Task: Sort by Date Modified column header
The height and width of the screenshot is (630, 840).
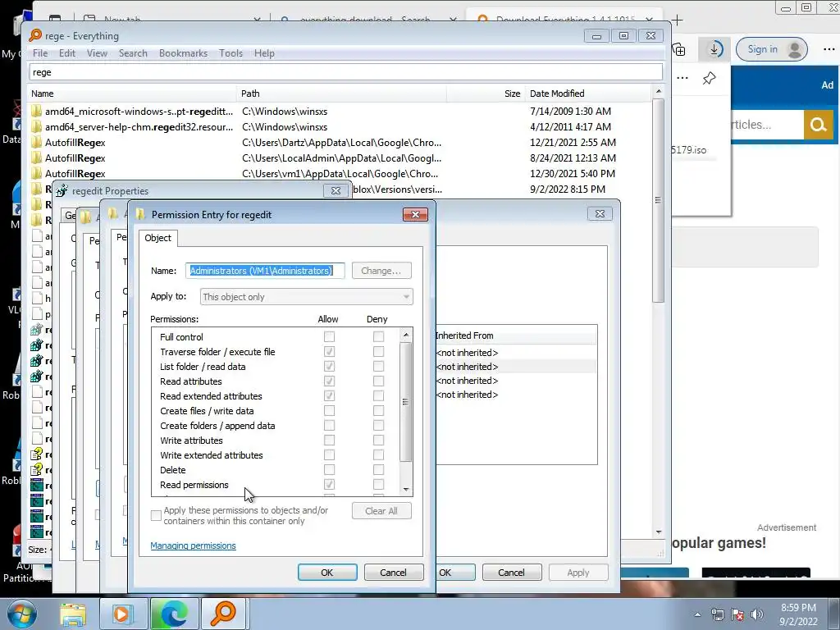Action: tap(588, 94)
